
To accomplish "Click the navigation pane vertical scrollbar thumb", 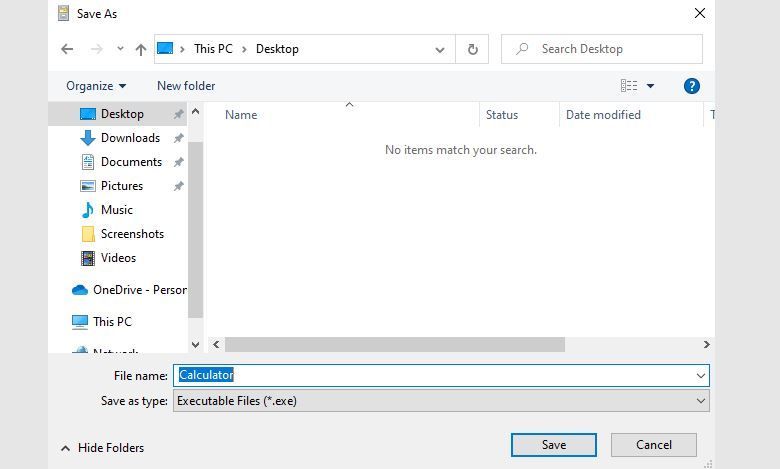I will [195, 229].
